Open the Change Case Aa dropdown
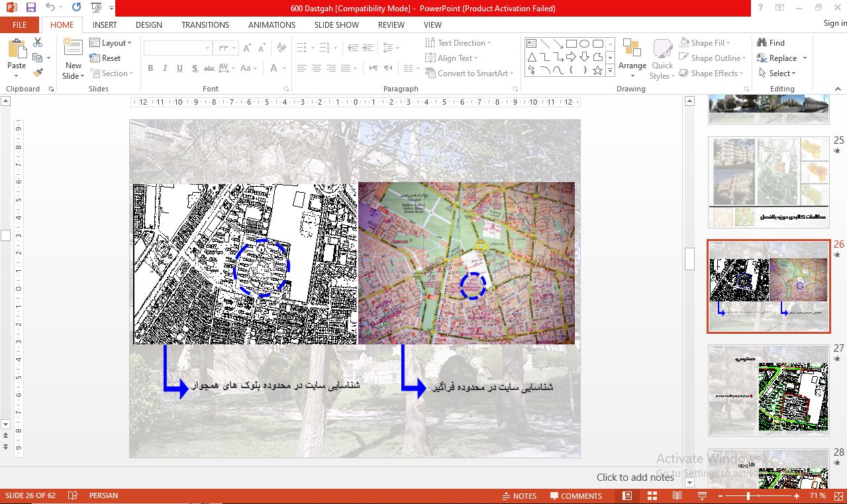Screen dimensions: 847x504 pyautogui.click(x=248, y=68)
